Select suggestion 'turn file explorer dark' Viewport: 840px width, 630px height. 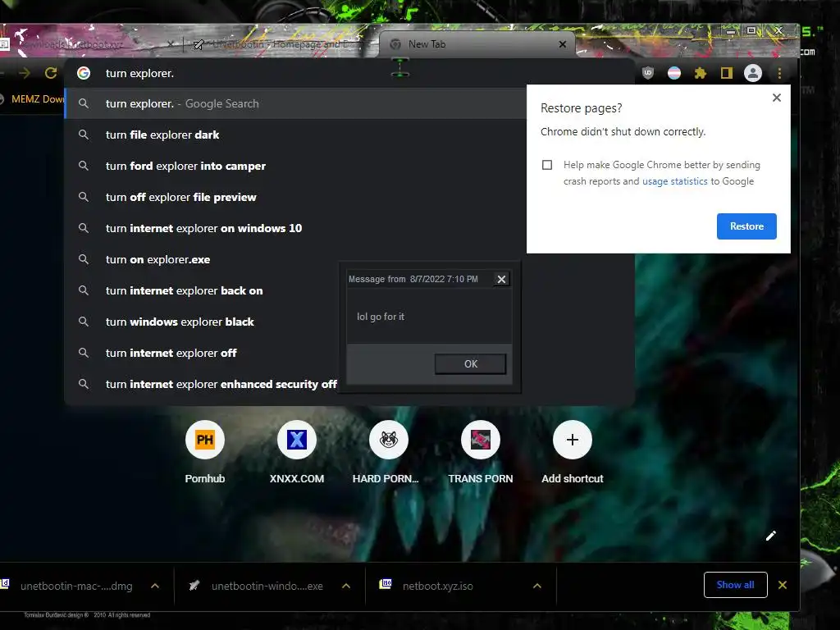[x=295, y=135]
